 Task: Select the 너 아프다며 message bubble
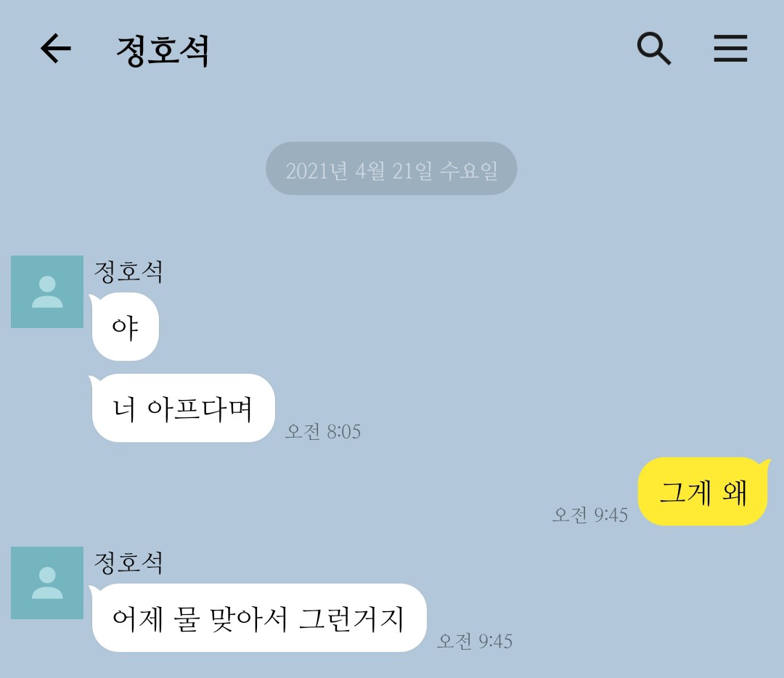tap(182, 408)
